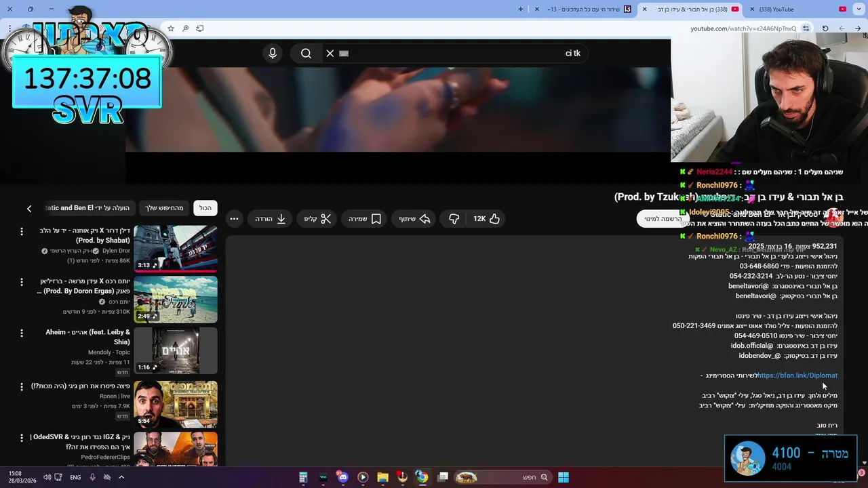Open Calculator from the taskbar

tap(303, 477)
